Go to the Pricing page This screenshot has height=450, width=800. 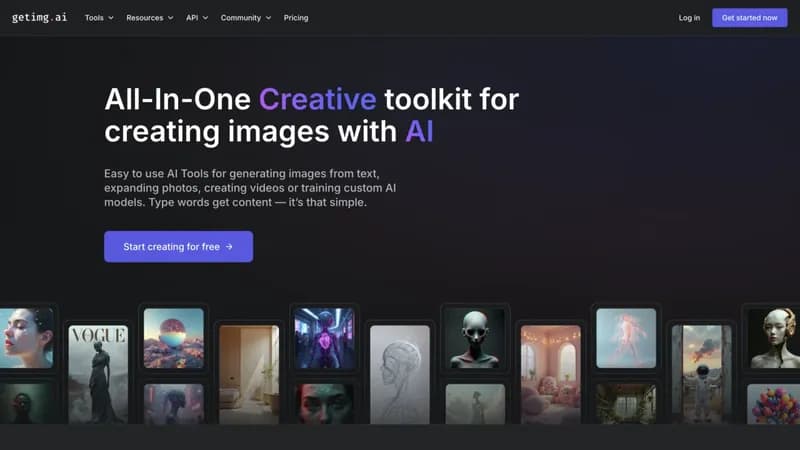point(296,18)
